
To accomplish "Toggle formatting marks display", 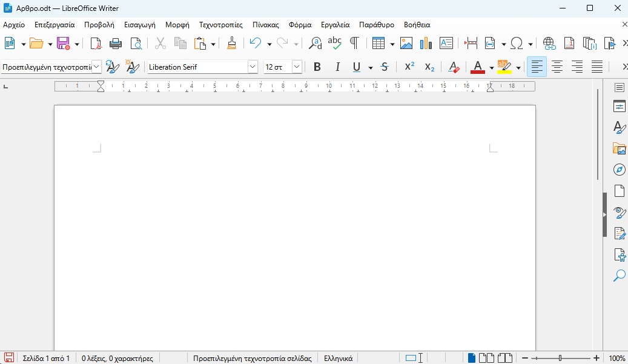I will point(354,43).
